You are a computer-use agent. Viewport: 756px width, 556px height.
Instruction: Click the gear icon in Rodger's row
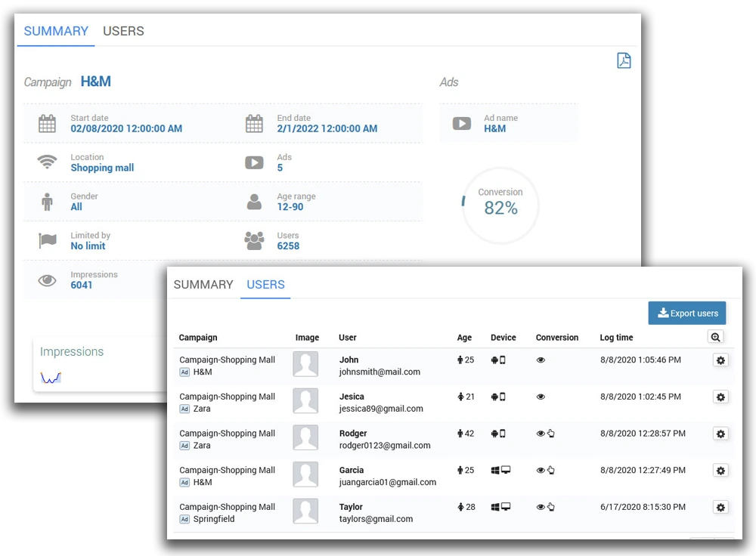point(720,434)
